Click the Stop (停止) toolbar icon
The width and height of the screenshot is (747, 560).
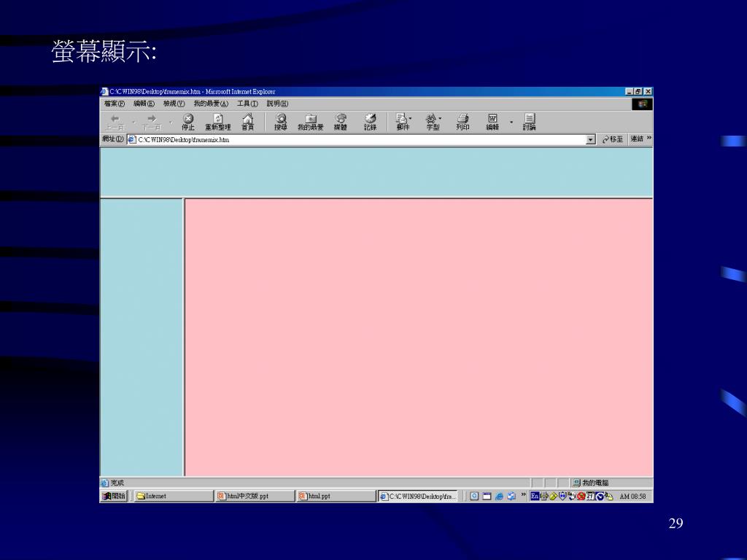(x=188, y=122)
